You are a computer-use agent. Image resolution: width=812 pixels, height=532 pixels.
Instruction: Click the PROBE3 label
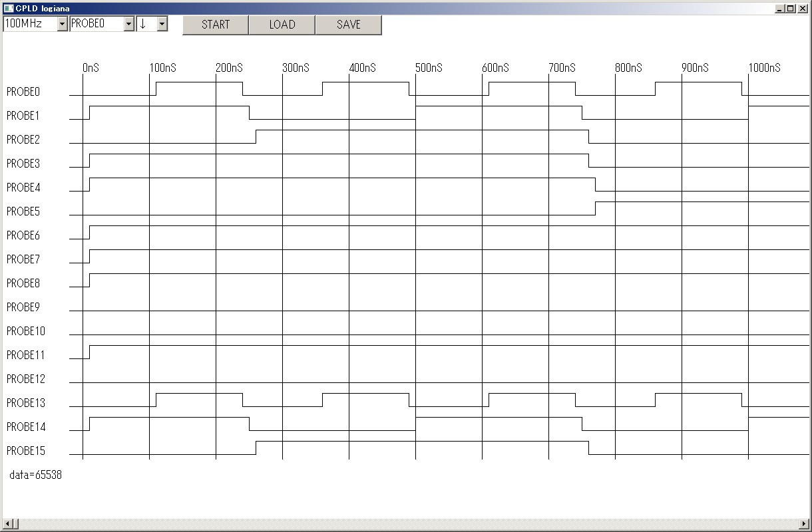click(23, 164)
